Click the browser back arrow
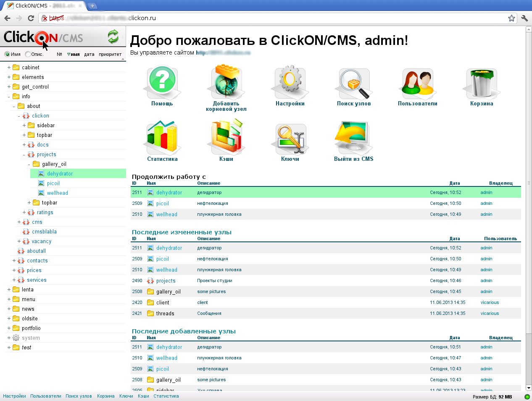Image resolution: width=532 pixels, height=401 pixels. 7,18
